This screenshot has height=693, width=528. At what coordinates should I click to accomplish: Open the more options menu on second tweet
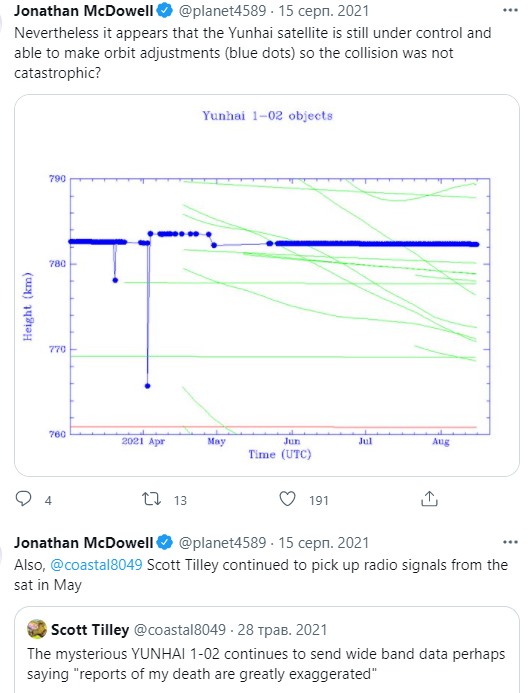pos(510,542)
